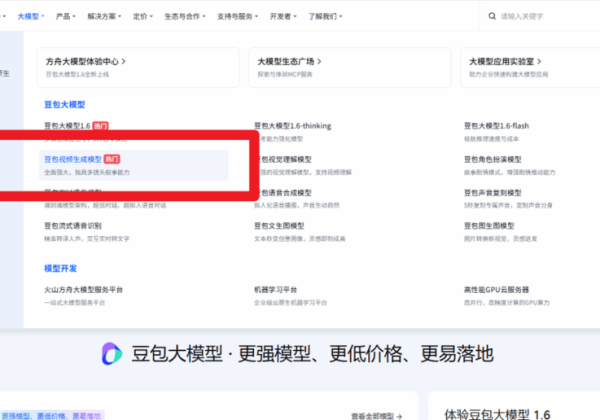Image resolution: width=600 pixels, height=420 pixels.
Task: Open 火山方舟大模型服务平台
Action: (83, 290)
